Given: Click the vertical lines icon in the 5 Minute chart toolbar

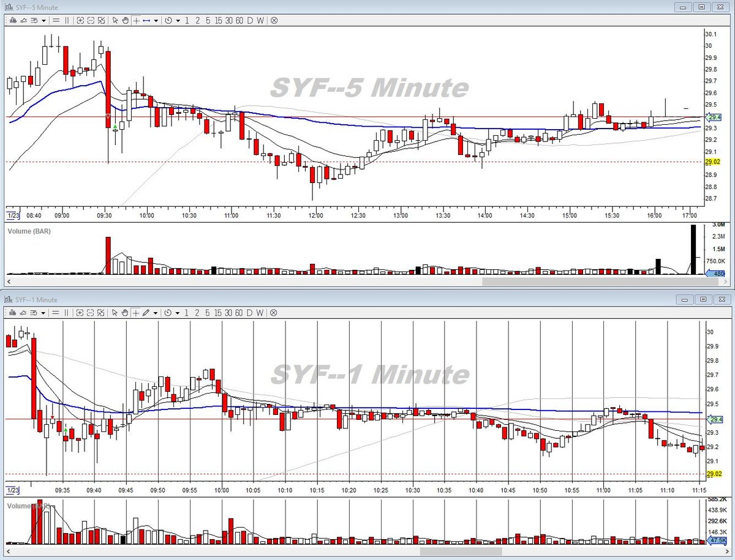Looking at the screenshot, I should [67, 20].
